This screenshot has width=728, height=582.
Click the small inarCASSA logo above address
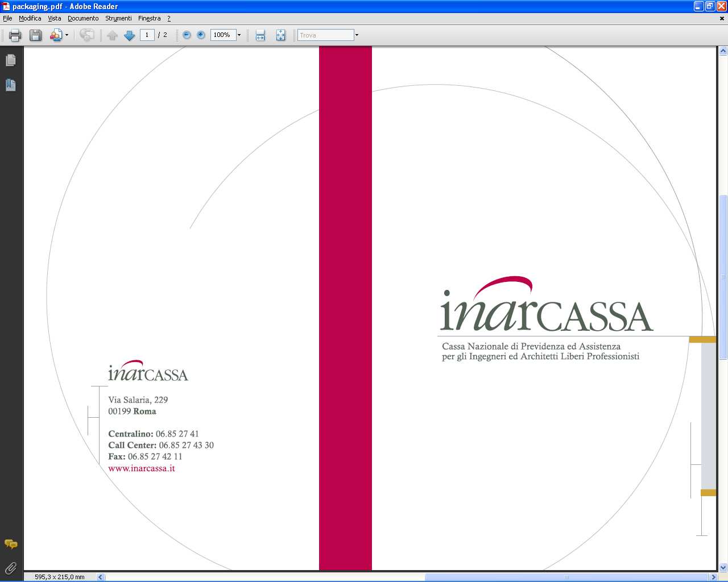(148, 371)
